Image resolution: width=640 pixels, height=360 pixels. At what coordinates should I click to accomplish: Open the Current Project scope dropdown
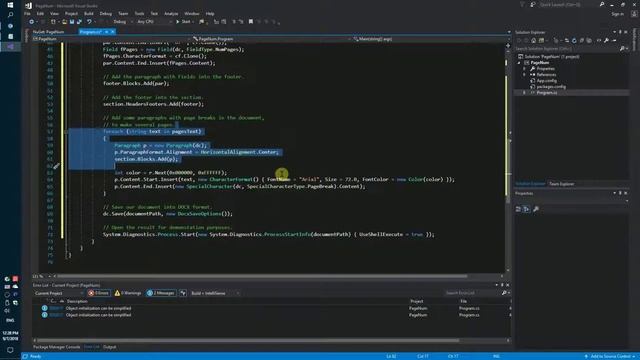58,293
